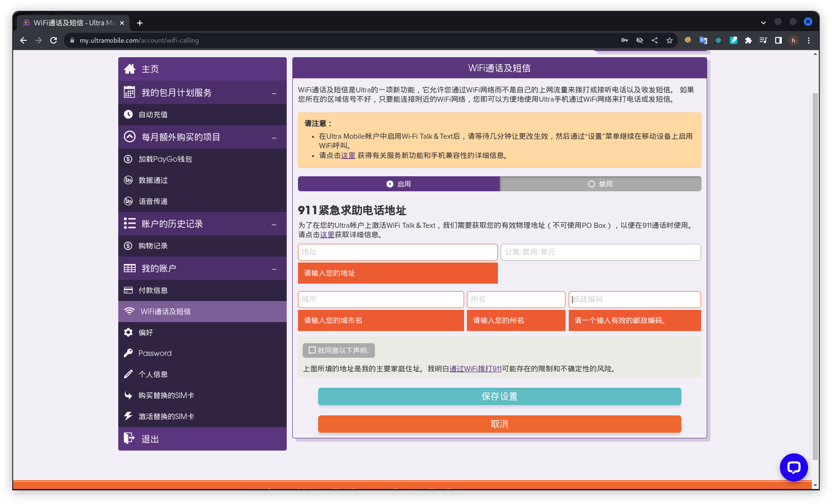This screenshot has width=832, height=504.
Task: Click the address bar URL
Action: 139,40
